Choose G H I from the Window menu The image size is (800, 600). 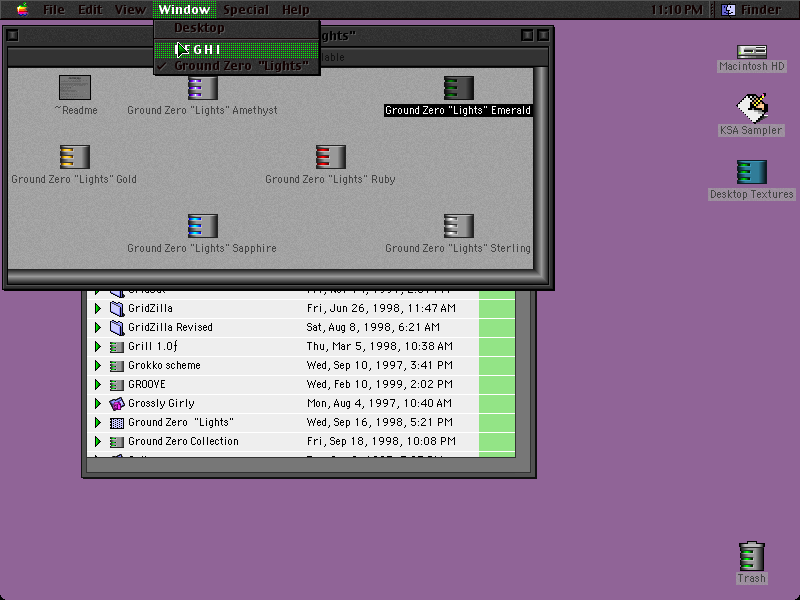pyautogui.click(x=237, y=49)
